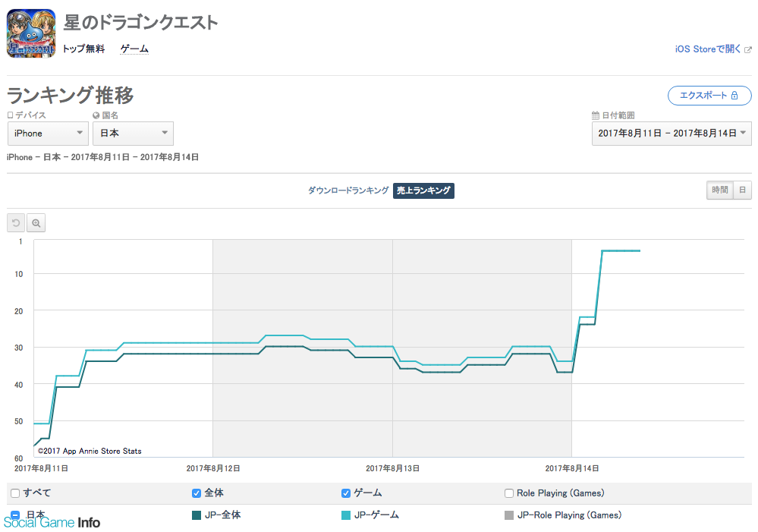The height and width of the screenshot is (532, 758).
Task: Click the 2017年8月13日 axis label
Action: tap(392, 468)
